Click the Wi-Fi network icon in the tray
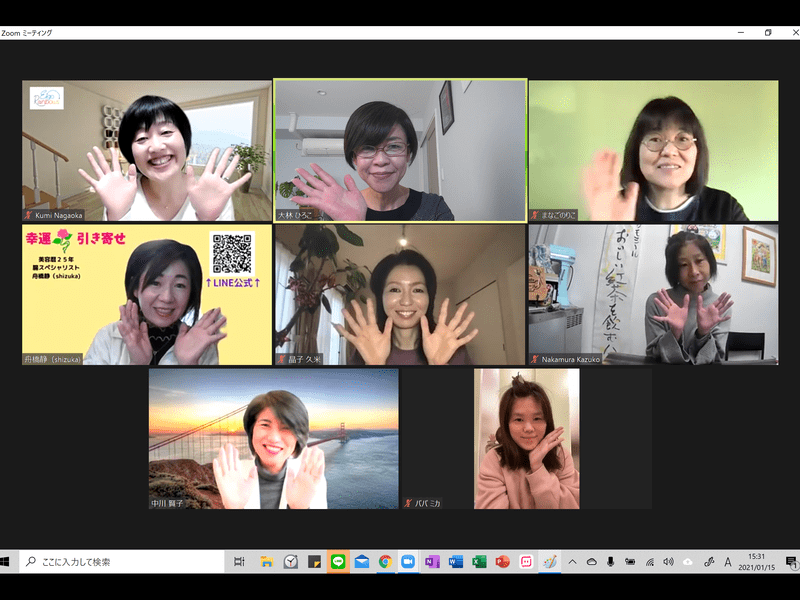This screenshot has height=600, width=800. 649,562
